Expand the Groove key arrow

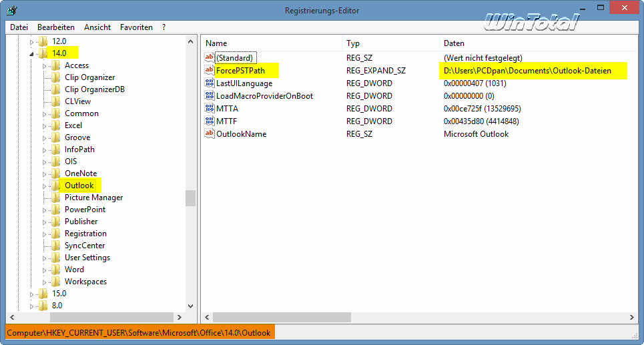(44, 137)
